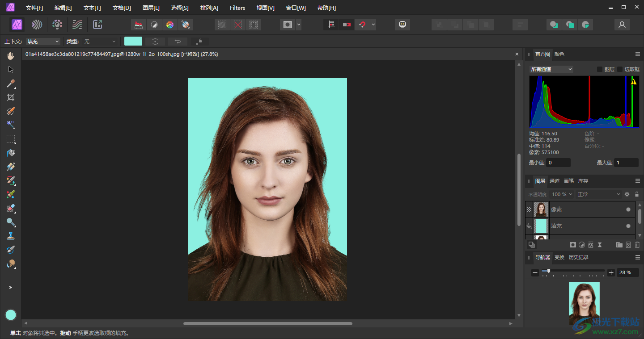Image resolution: width=644 pixels, height=339 pixels.
Task: Click the delete layer trash icon
Action: pos(637,245)
